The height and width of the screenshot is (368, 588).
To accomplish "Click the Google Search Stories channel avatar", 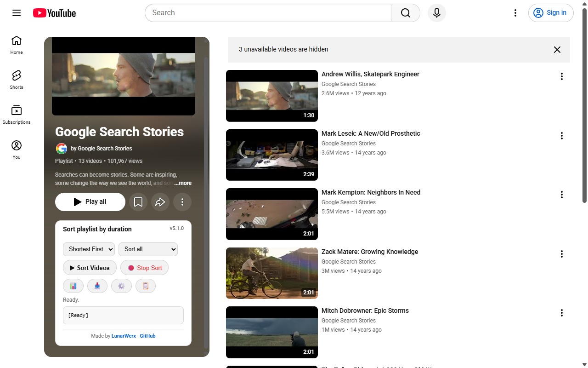I will (x=61, y=149).
